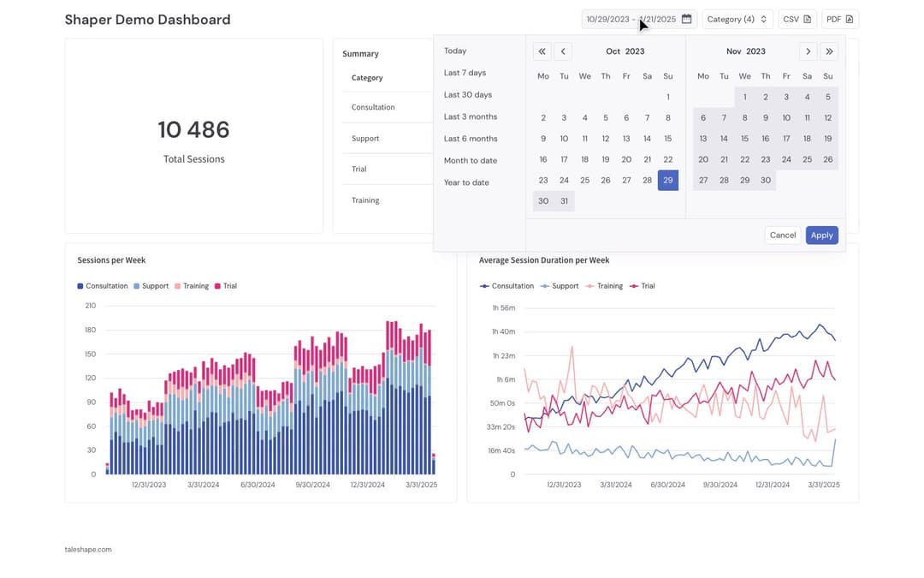Click the Category column header in Summary
924x578 pixels.
[x=367, y=78]
